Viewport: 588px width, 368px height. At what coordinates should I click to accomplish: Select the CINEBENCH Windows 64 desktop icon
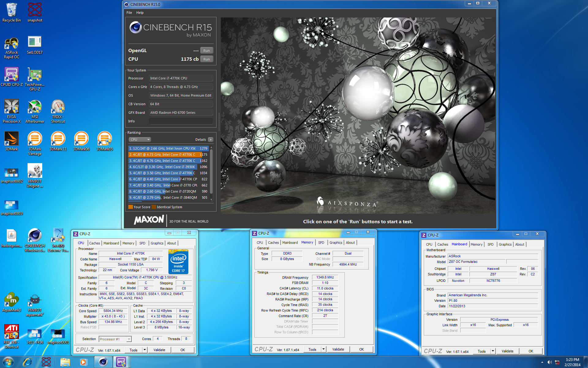tap(35, 240)
